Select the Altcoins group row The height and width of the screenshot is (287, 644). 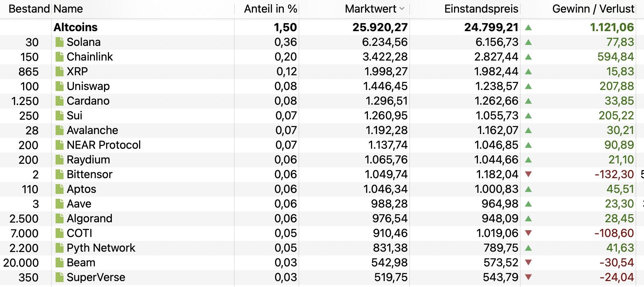pyautogui.click(x=76, y=27)
